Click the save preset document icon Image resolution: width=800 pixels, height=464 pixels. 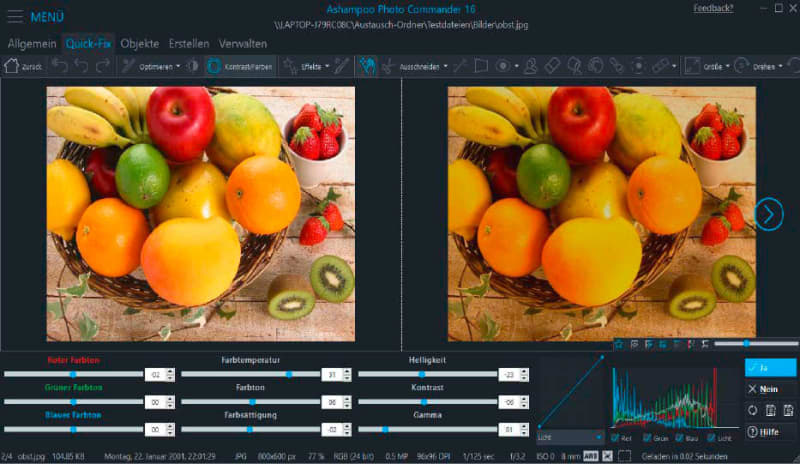(x=788, y=410)
